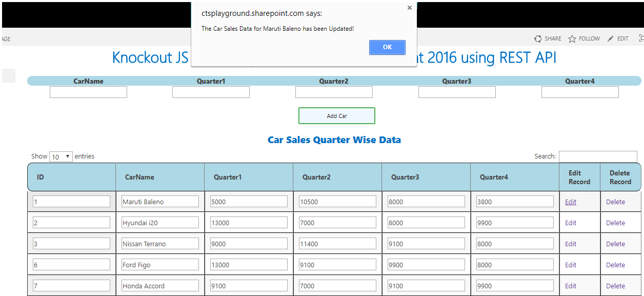
Task: Click the Edit pencil icon in the ribbon
Action: click(x=611, y=38)
